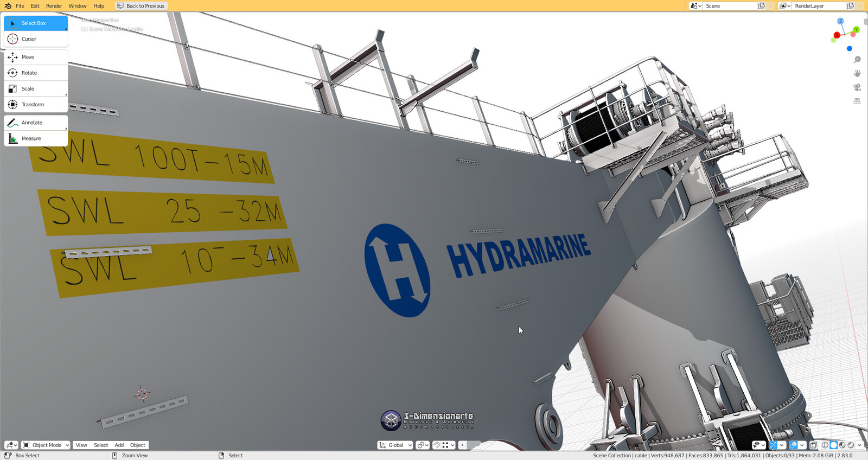
Task: Expand gizmo options dropdown arrow
Action: click(x=782, y=445)
